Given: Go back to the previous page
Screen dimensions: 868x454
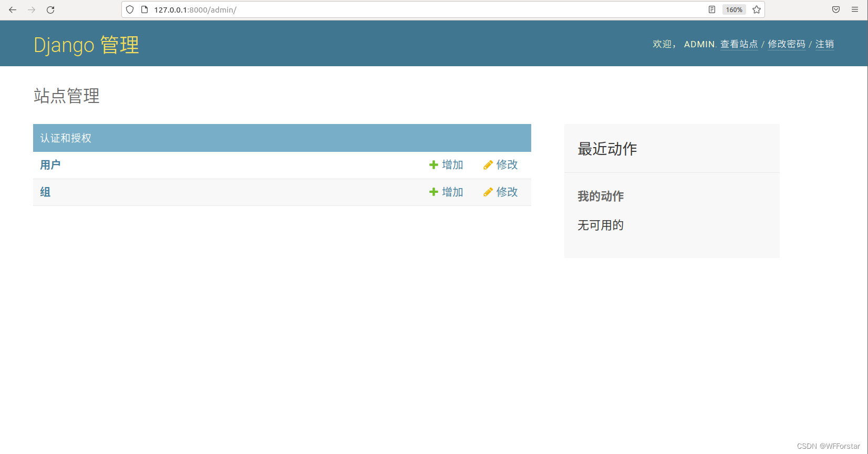Looking at the screenshot, I should click(x=13, y=10).
